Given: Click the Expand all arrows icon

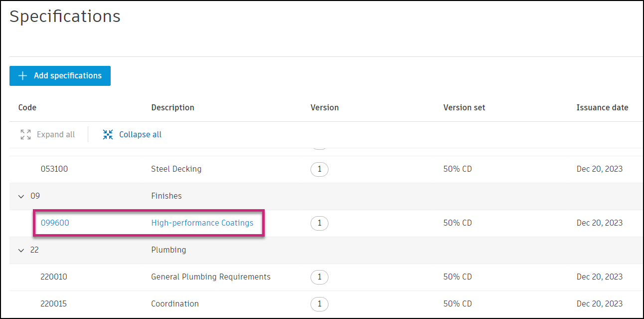Looking at the screenshot, I should [25, 134].
